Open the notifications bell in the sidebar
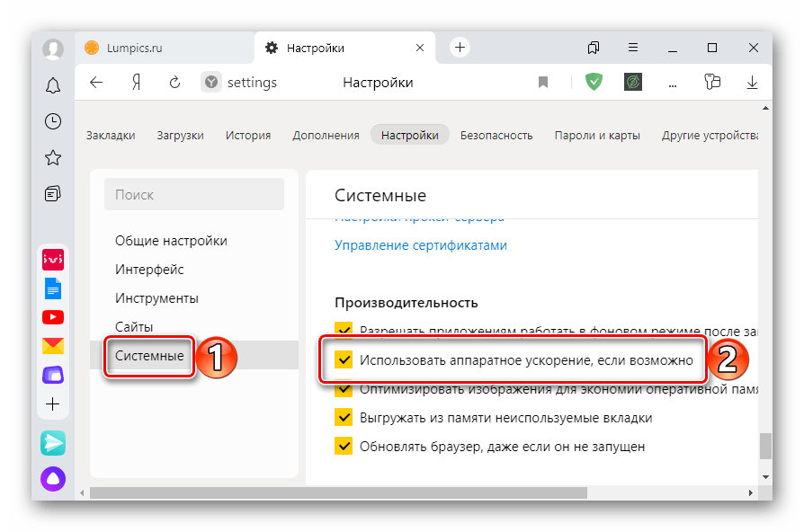The width and height of the screenshot is (804, 532). pyautogui.click(x=53, y=85)
